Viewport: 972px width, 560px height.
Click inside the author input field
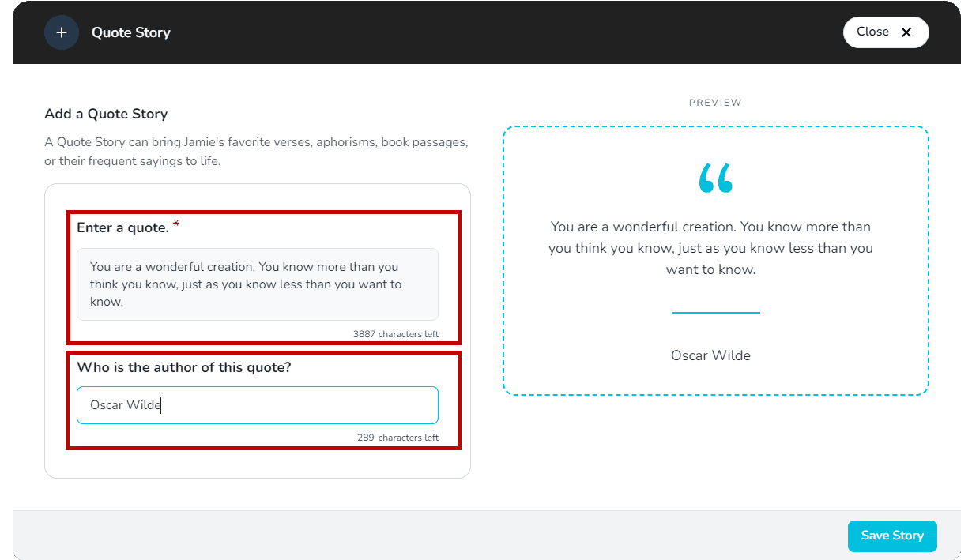pos(257,404)
